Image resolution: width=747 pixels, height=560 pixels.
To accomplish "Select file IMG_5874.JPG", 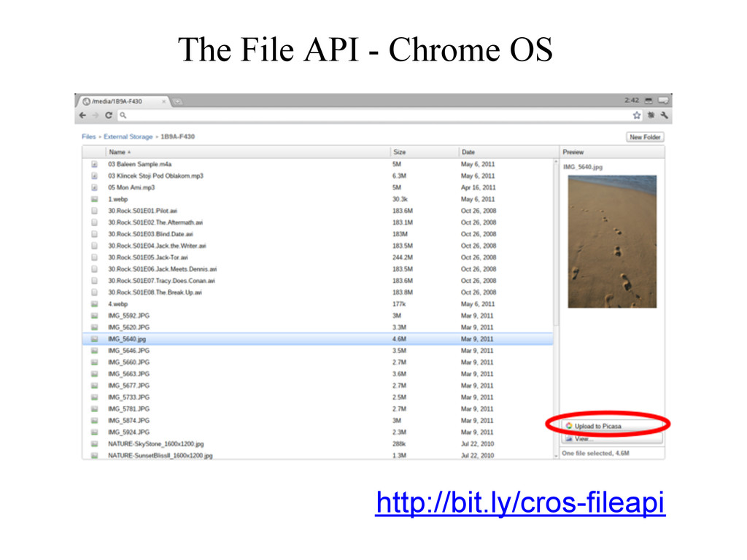I will 318,421.
